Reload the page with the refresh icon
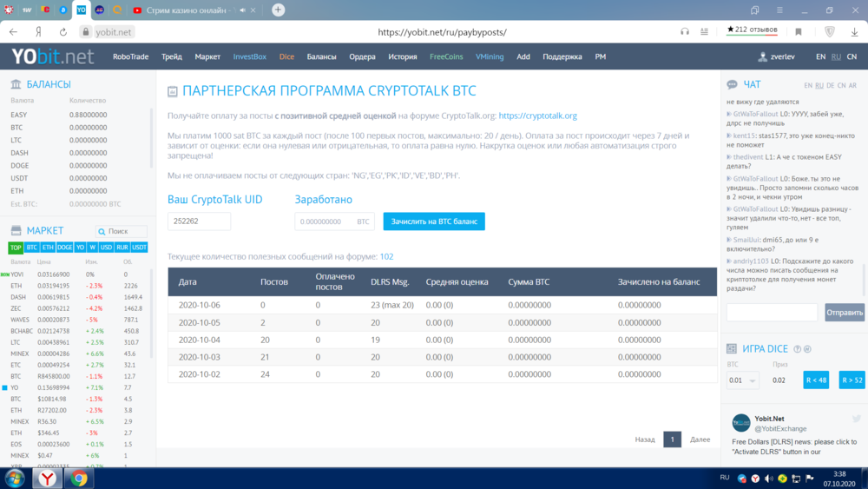This screenshot has width=868, height=489. pyautogui.click(x=63, y=32)
